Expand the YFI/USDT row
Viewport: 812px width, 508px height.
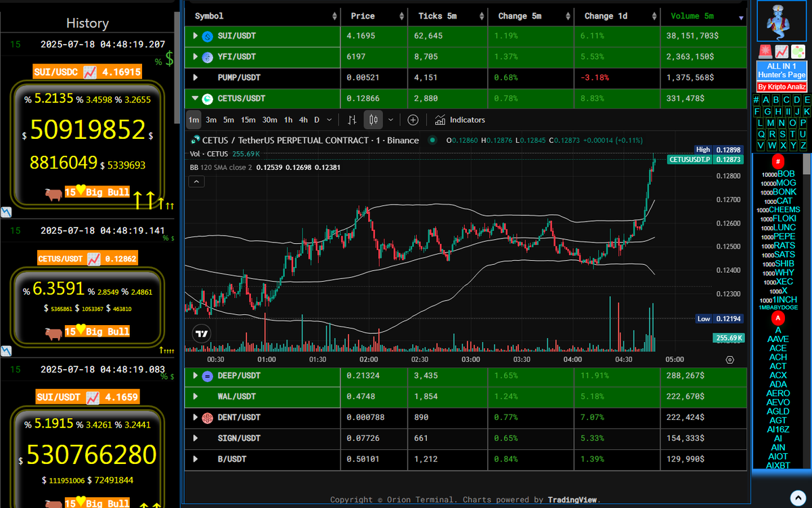coord(196,57)
